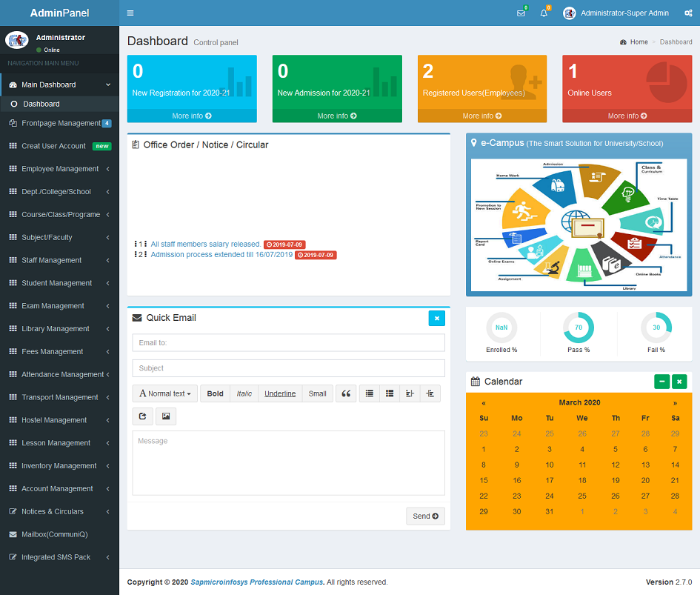Select Creat User Account menu item
This screenshot has width=700, height=595.
pos(53,146)
